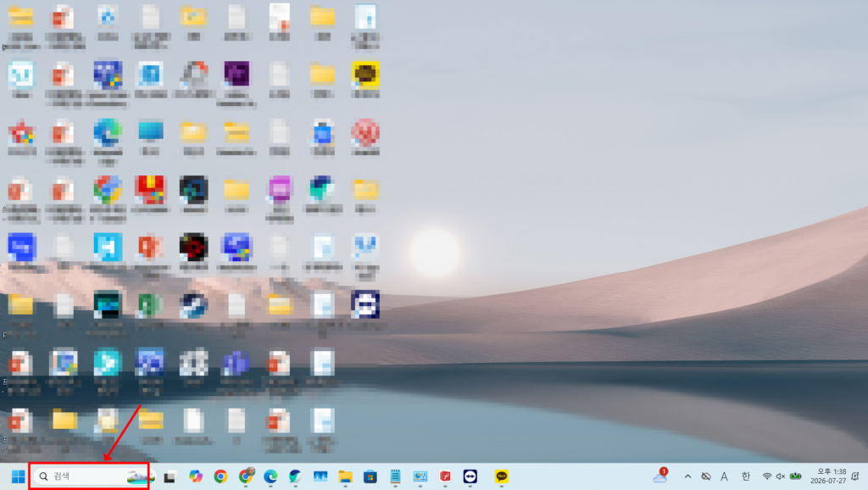Open the Windows Start menu

click(19, 476)
